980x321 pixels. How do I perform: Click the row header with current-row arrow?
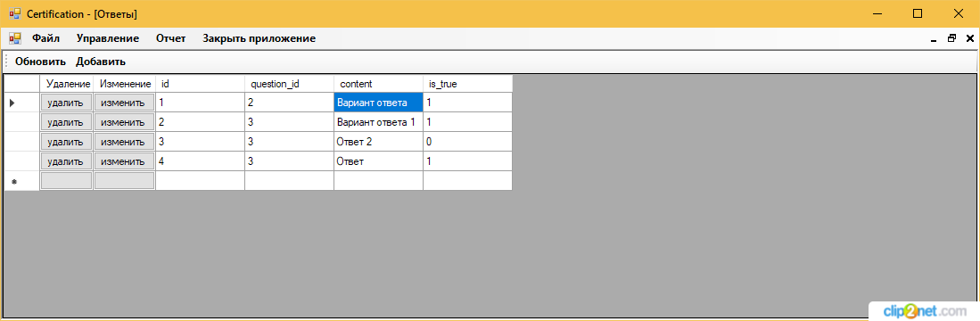click(x=22, y=103)
